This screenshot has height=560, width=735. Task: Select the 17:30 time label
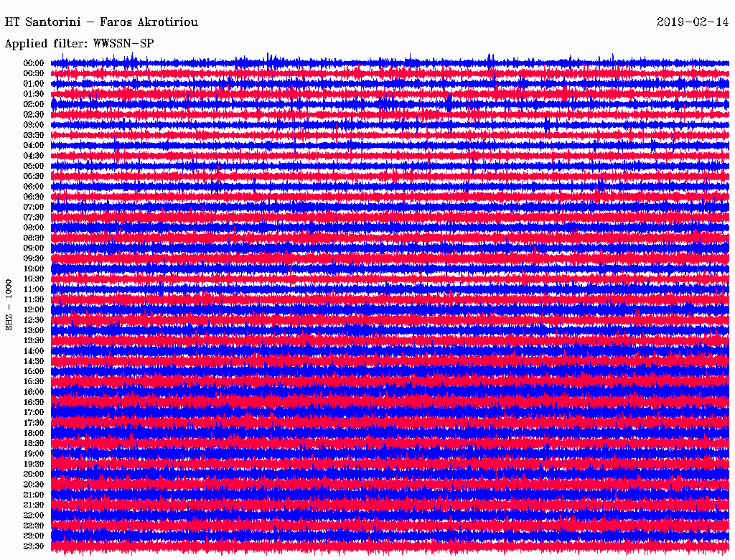point(34,423)
